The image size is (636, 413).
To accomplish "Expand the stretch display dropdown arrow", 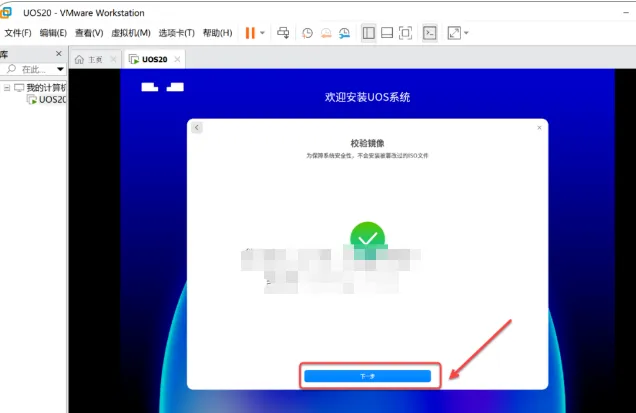I will click(466, 33).
